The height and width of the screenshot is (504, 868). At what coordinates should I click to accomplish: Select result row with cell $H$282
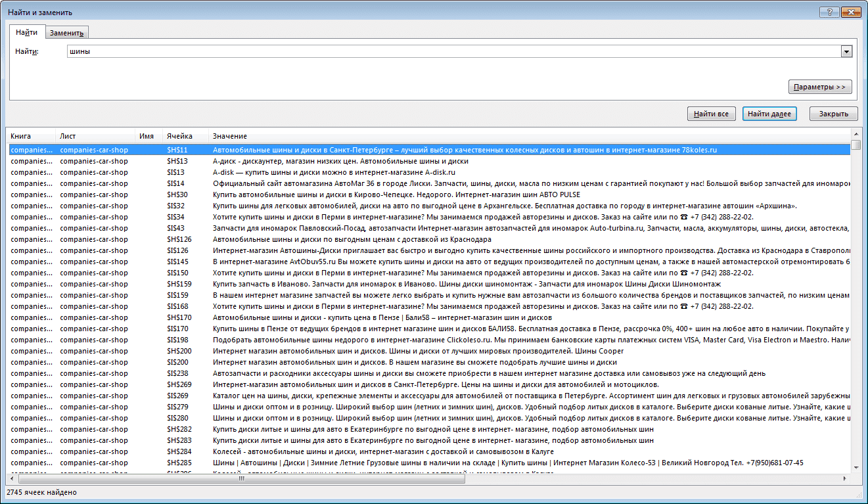(429, 429)
